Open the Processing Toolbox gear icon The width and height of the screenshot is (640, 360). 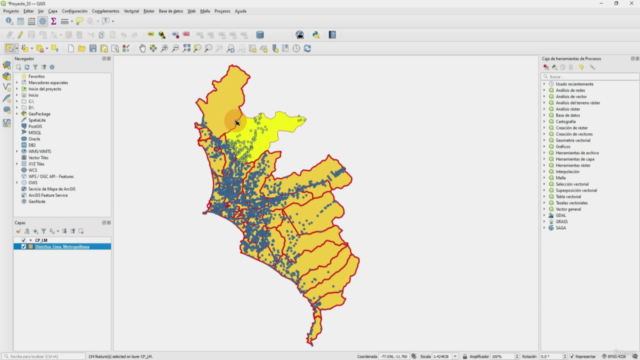coord(42,21)
